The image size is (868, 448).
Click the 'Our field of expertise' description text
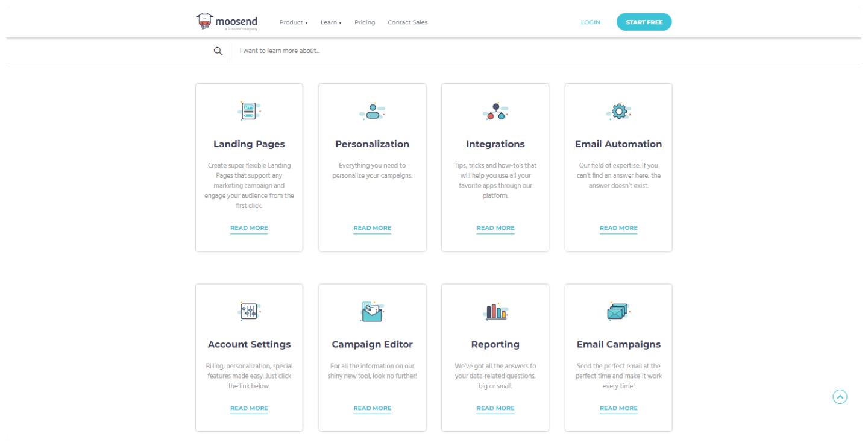click(x=618, y=175)
